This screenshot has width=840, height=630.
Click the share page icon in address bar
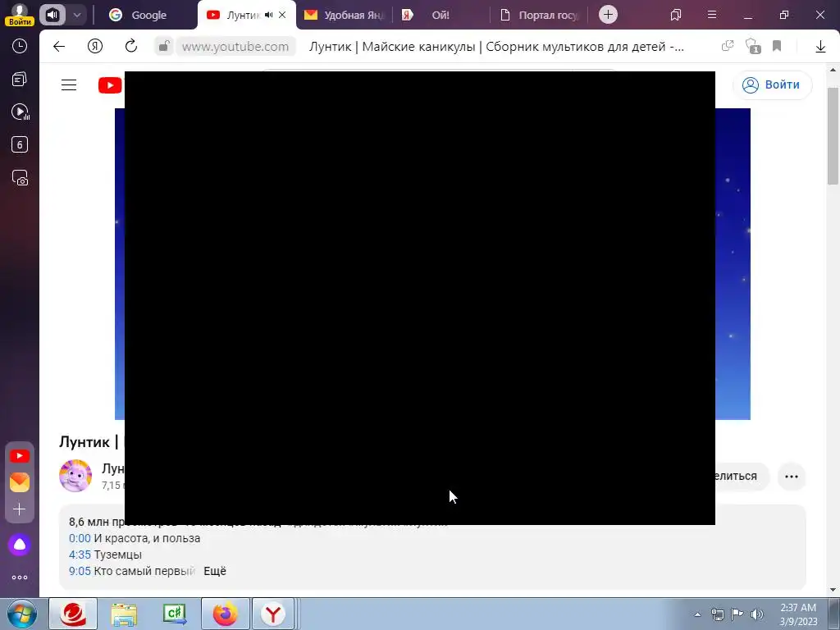click(728, 46)
